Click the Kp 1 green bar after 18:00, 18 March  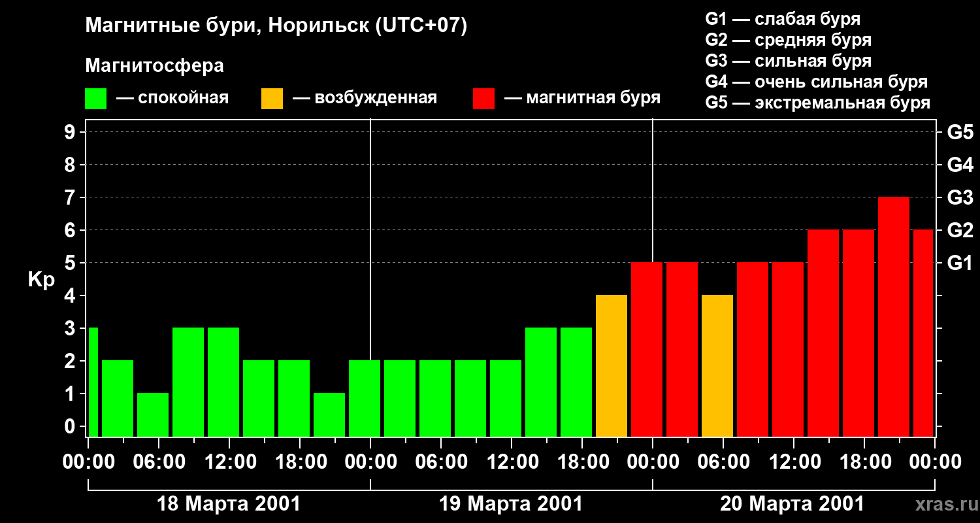pos(329,414)
